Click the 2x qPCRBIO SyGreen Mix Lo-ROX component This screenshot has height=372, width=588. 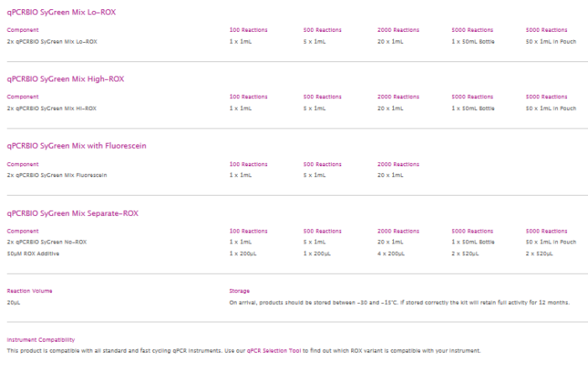(51, 40)
